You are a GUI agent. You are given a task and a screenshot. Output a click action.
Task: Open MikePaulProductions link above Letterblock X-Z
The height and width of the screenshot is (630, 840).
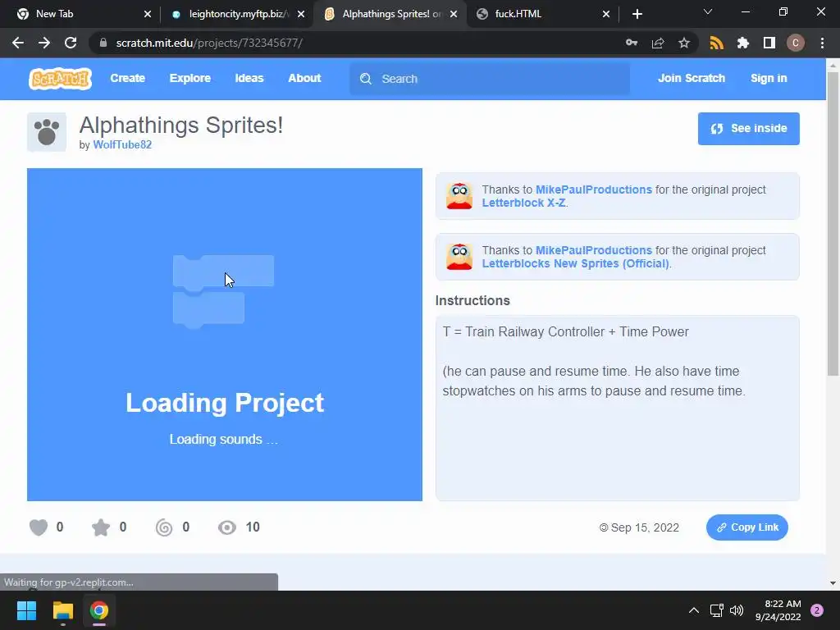click(594, 189)
